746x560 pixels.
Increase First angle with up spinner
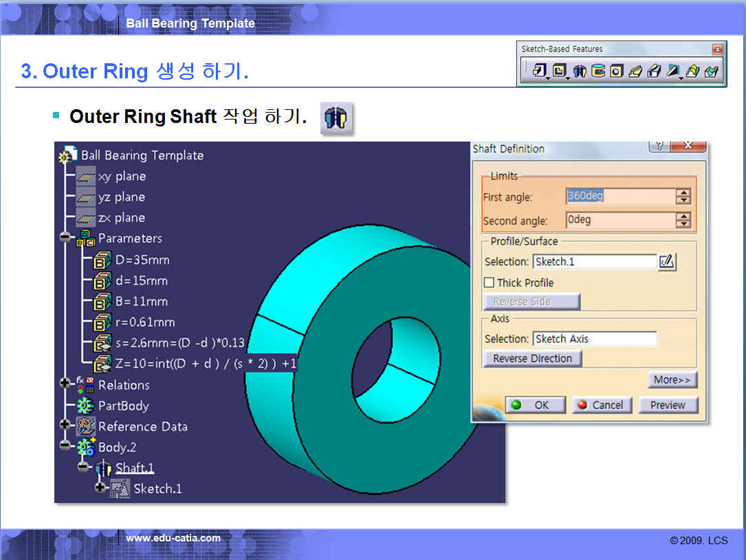click(683, 192)
